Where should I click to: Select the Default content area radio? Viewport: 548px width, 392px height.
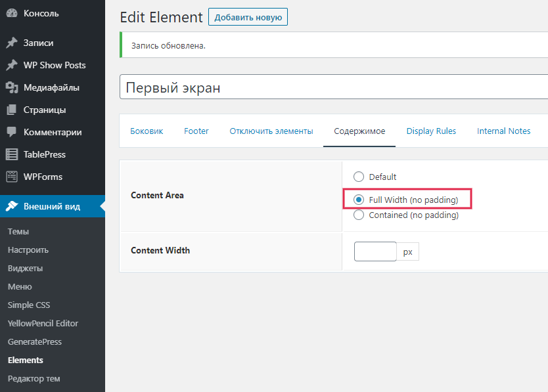pos(359,177)
